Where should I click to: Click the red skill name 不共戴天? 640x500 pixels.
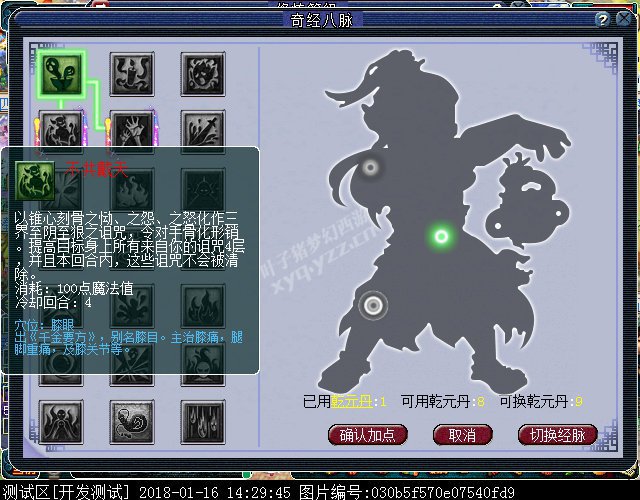pos(96,169)
